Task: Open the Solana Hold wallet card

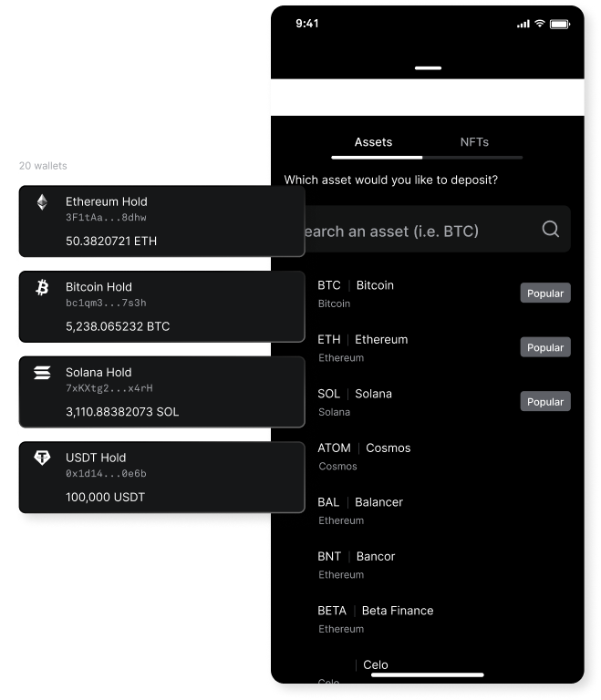Action: coord(161,392)
